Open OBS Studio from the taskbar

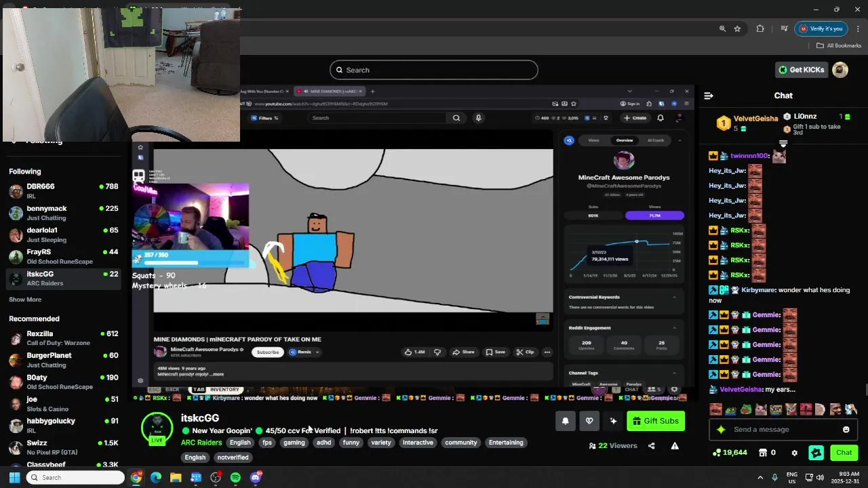pyautogui.click(x=216, y=478)
